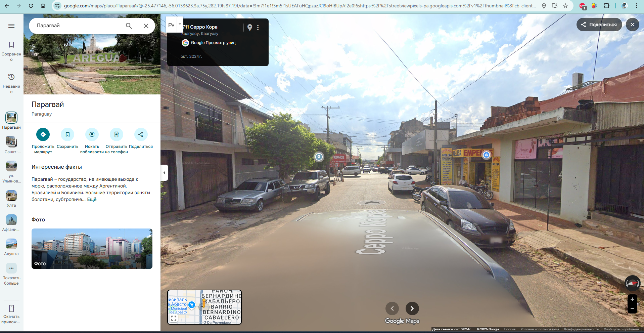
Task: Reload the browser page
Action: [31, 6]
